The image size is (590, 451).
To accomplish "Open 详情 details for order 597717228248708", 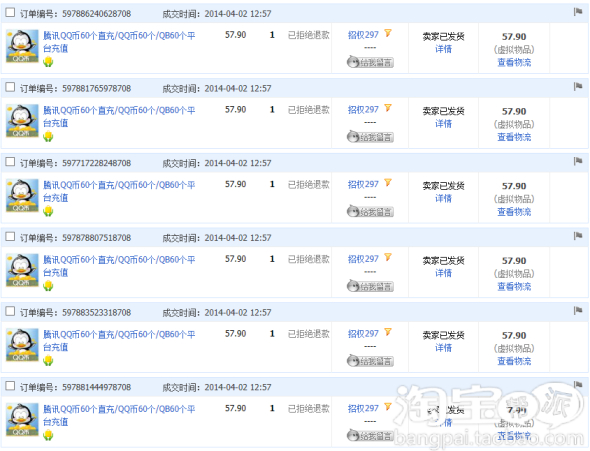I will (444, 199).
